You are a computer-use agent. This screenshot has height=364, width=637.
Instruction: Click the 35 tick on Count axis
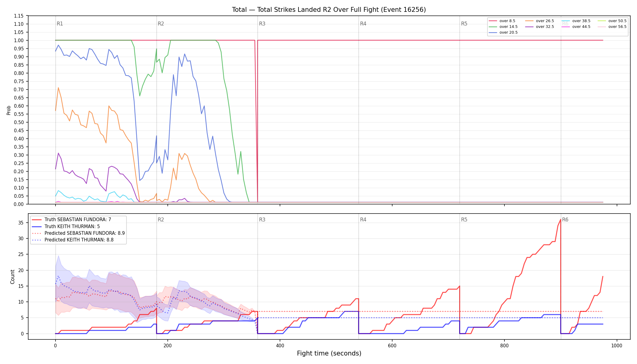(21, 223)
